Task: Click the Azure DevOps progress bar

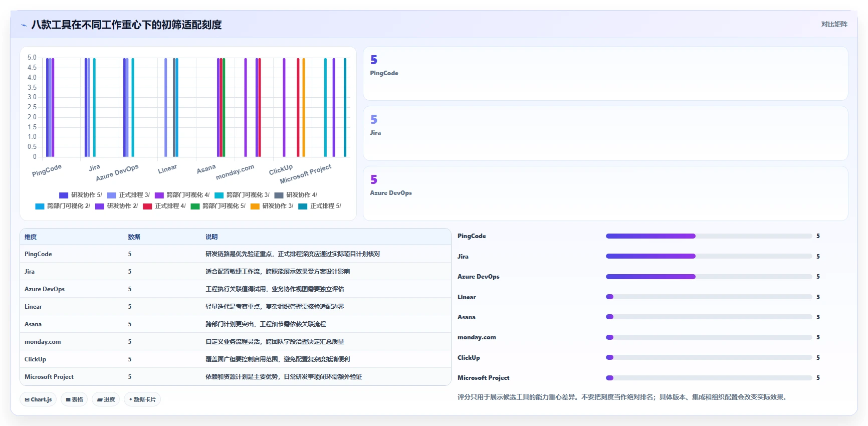Action: coord(709,277)
